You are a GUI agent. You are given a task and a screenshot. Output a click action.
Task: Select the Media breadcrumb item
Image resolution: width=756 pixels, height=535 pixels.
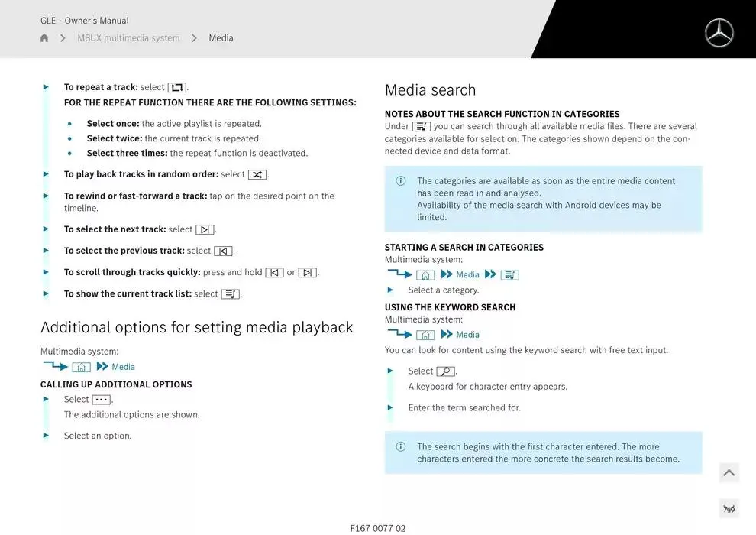221,38
